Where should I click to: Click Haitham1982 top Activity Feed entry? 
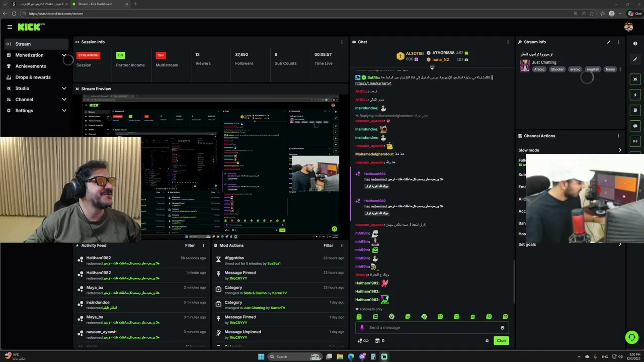[x=142, y=260]
